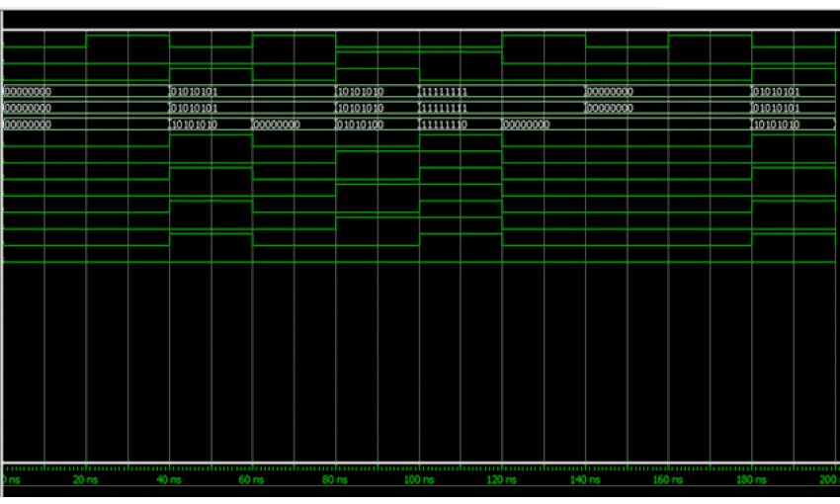Select 00000000 at 60 ns in third bus row
The width and height of the screenshot is (840, 504).
click(x=277, y=125)
